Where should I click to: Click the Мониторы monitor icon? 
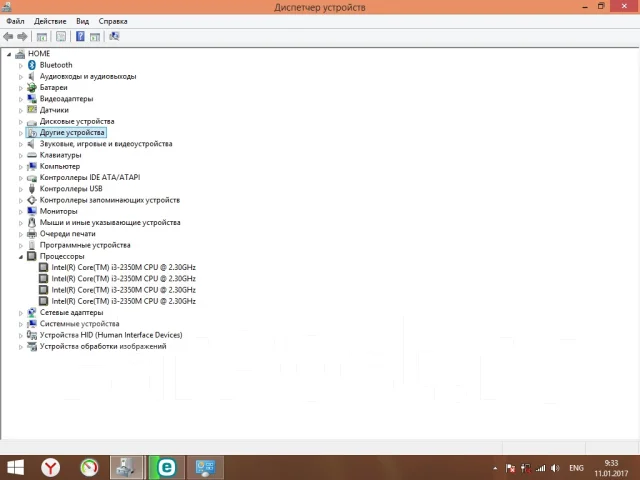[32, 211]
